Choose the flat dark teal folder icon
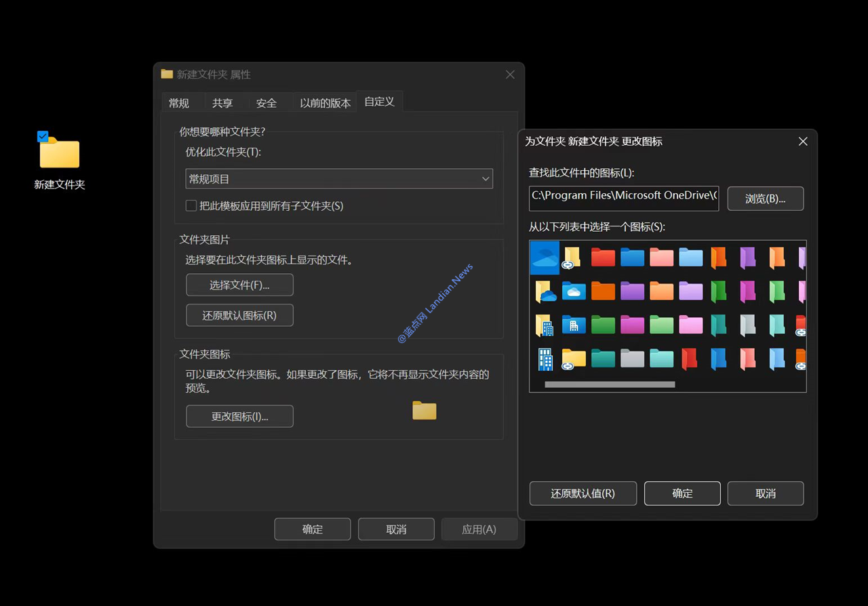The image size is (868, 606). (x=603, y=359)
